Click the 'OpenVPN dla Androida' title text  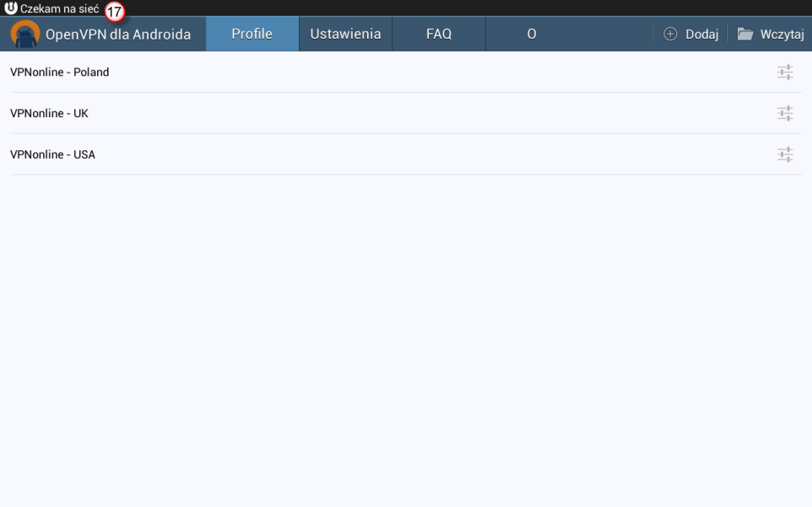118,35
